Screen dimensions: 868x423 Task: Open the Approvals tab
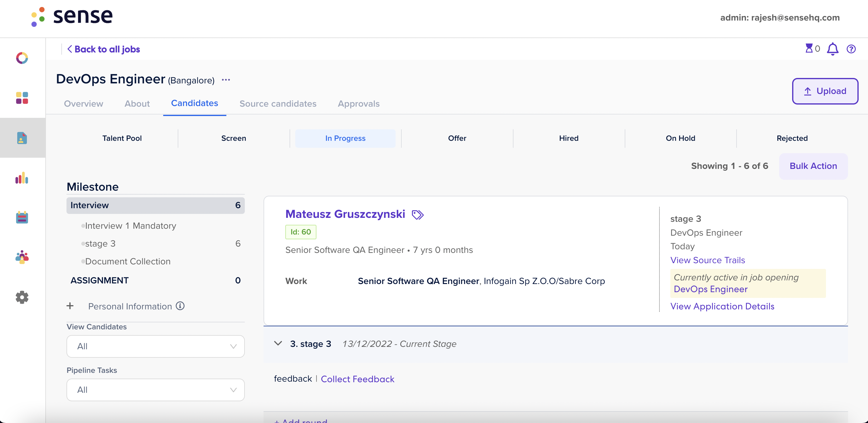[358, 104]
